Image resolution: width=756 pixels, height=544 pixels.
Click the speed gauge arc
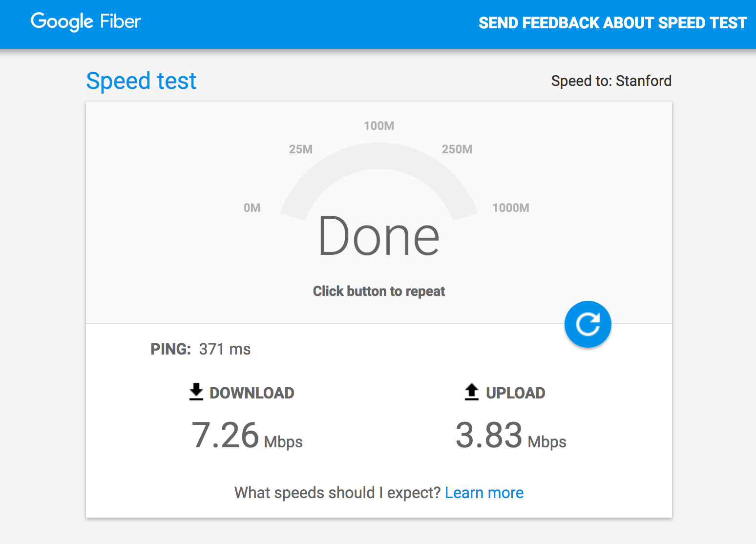(x=379, y=156)
